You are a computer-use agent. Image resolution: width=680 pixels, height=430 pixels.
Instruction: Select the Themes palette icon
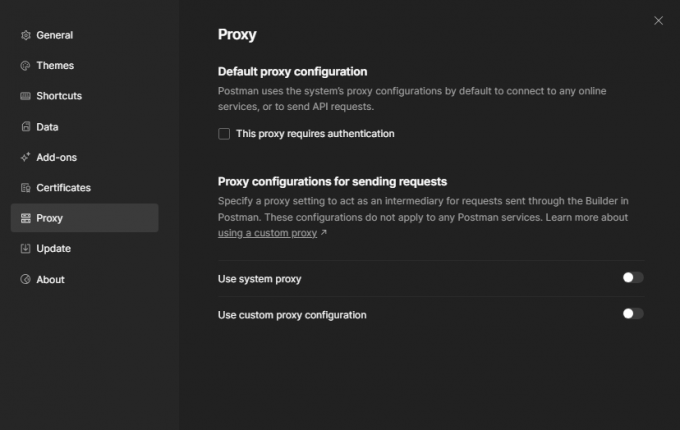(x=26, y=65)
